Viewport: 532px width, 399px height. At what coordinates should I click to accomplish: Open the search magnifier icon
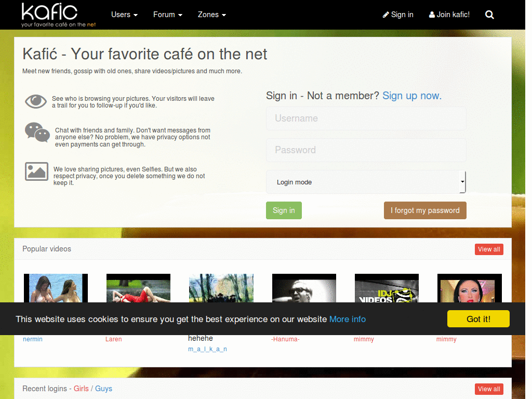click(x=489, y=15)
